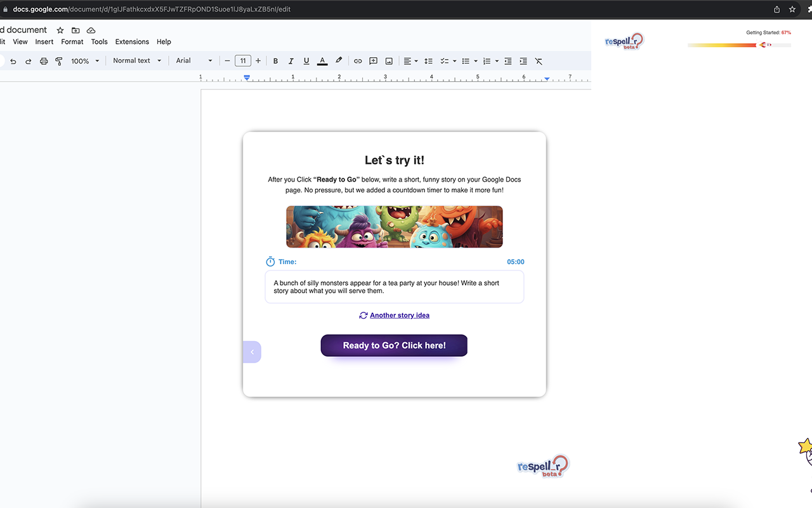Click the Another story idea link

(x=400, y=315)
